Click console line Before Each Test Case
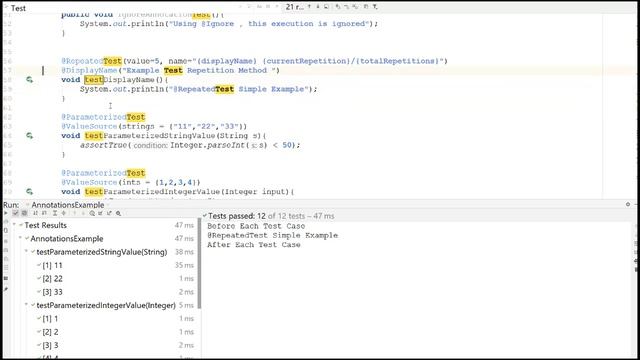Viewport: 640px width, 360px height. [x=256, y=226]
